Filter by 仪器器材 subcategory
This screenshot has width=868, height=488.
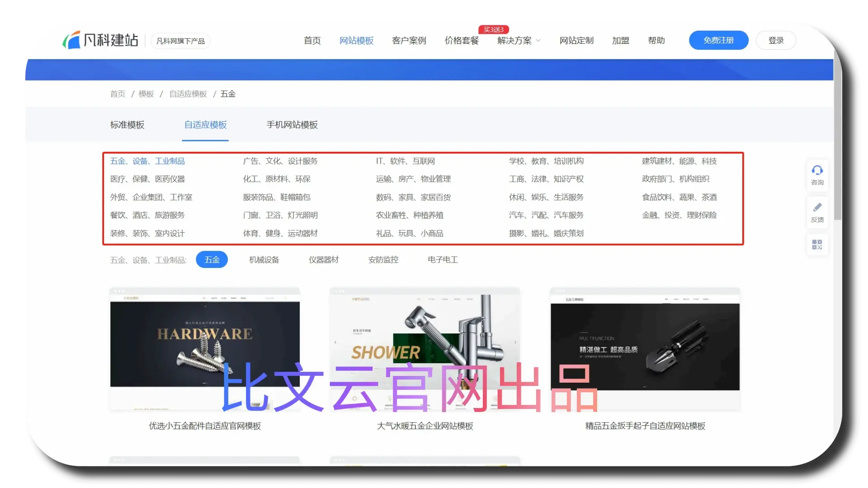pyautogui.click(x=324, y=260)
